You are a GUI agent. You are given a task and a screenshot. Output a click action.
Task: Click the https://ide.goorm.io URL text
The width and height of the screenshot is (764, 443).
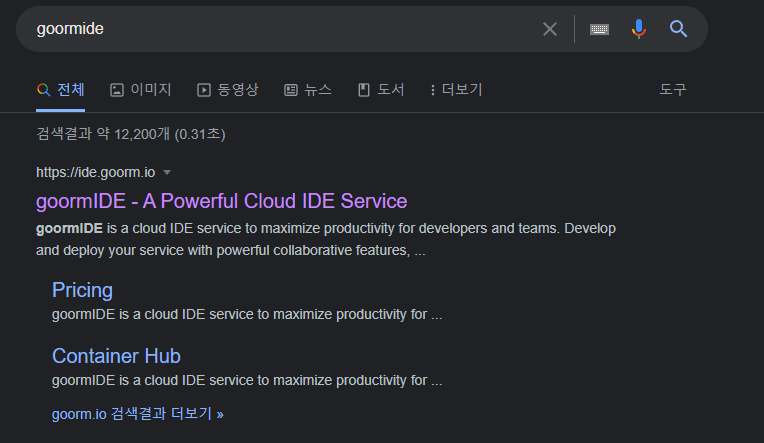(x=96, y=173)
